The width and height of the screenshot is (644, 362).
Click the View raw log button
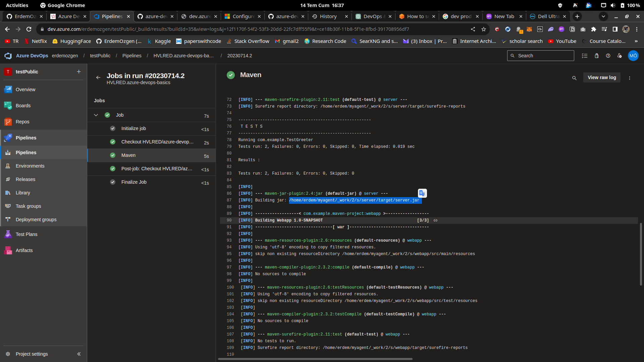[602, 77]
